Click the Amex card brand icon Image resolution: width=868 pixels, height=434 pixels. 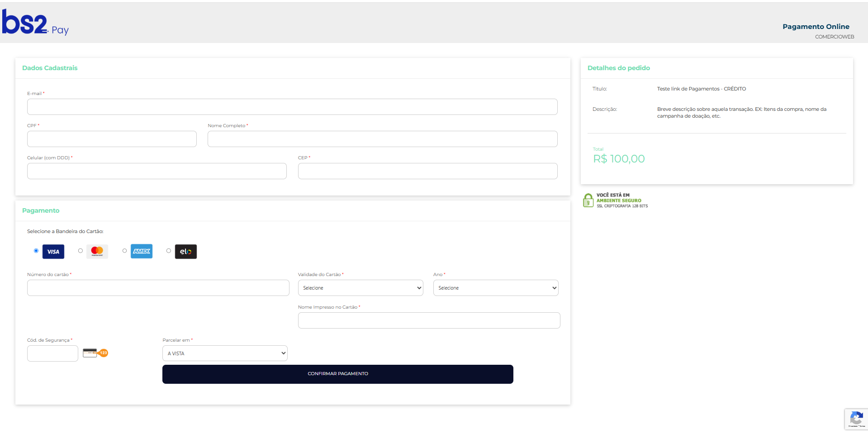142,251
